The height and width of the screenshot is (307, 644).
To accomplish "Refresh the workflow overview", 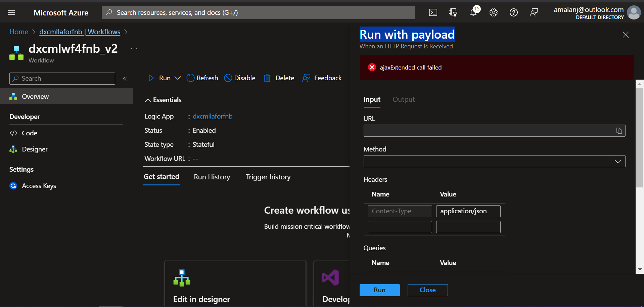I will [x=202, y=78].
